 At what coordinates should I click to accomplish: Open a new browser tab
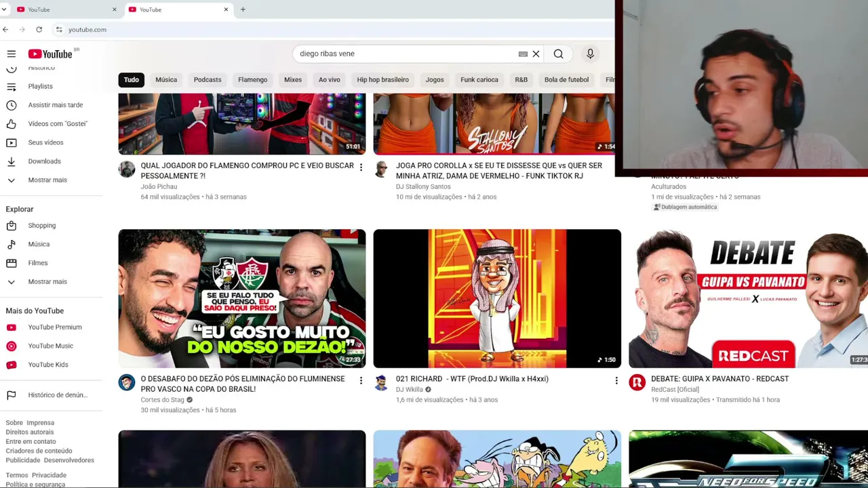[x=243, y=9]
